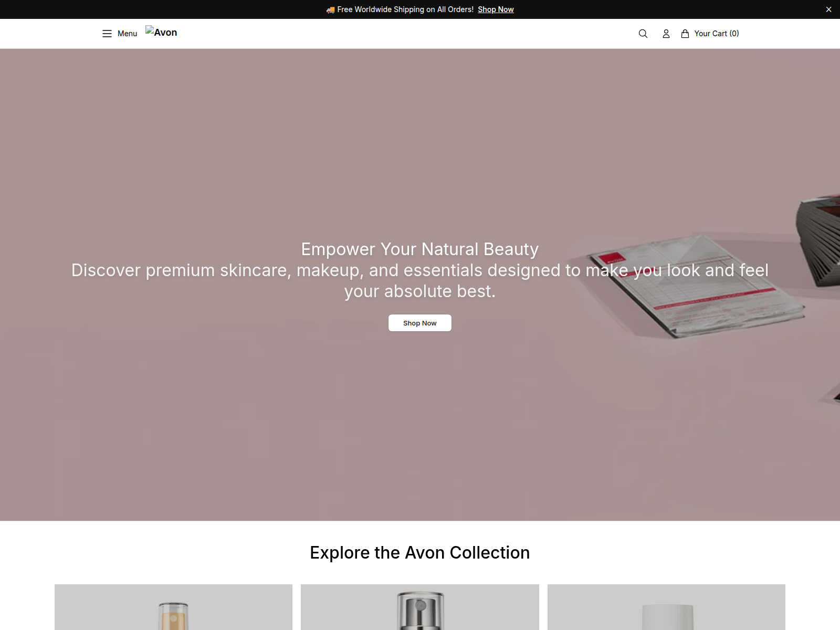The width and height of the screenshot is (840, 630).
Task: Dismiss the shipping announcement bar
Action: (x=828, y=9)
